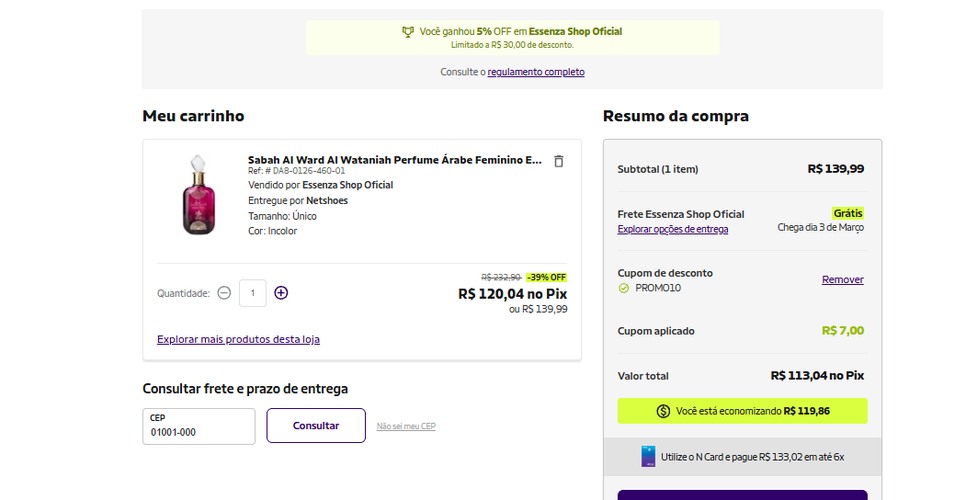Click Explorar opções de entrega link

tap(673, 229)
